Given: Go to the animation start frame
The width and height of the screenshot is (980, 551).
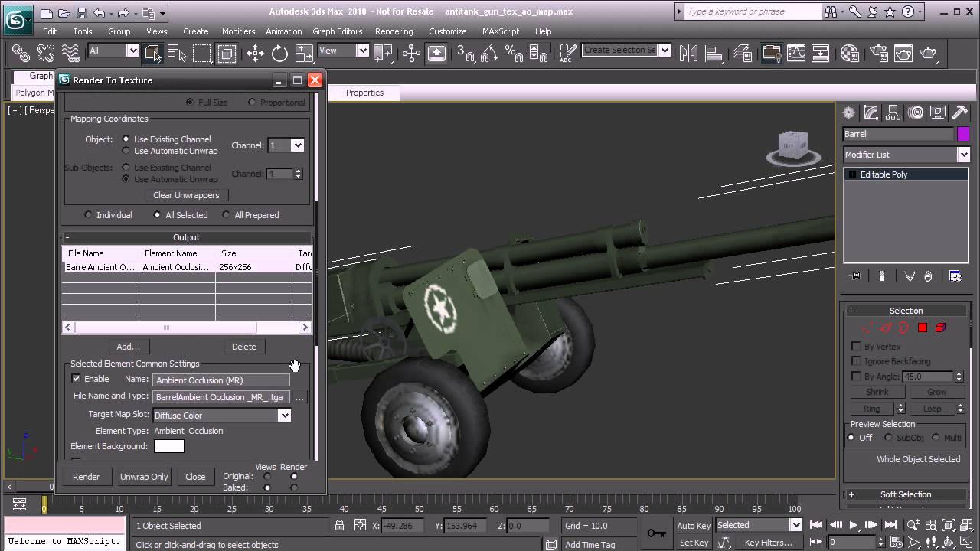Looking at the screenshot, I should pyautogui.click(x=818, y=525).
